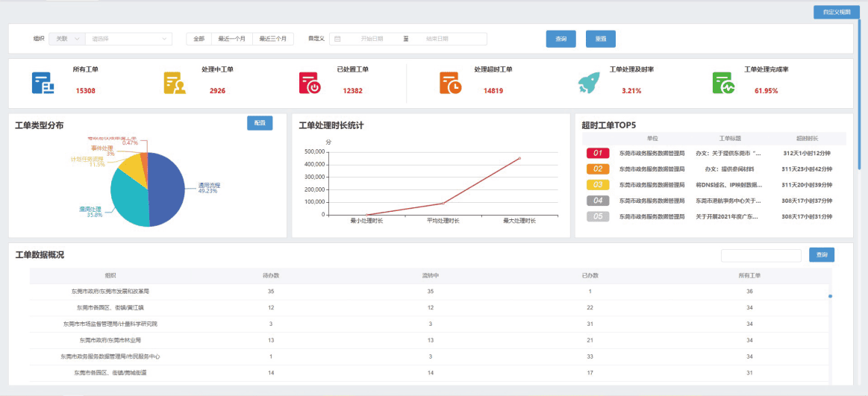Viewport: 868px width, 396px height.
Task: Click the table scrollbar handle in 工单数据概况
Action: tap(831, 296)
